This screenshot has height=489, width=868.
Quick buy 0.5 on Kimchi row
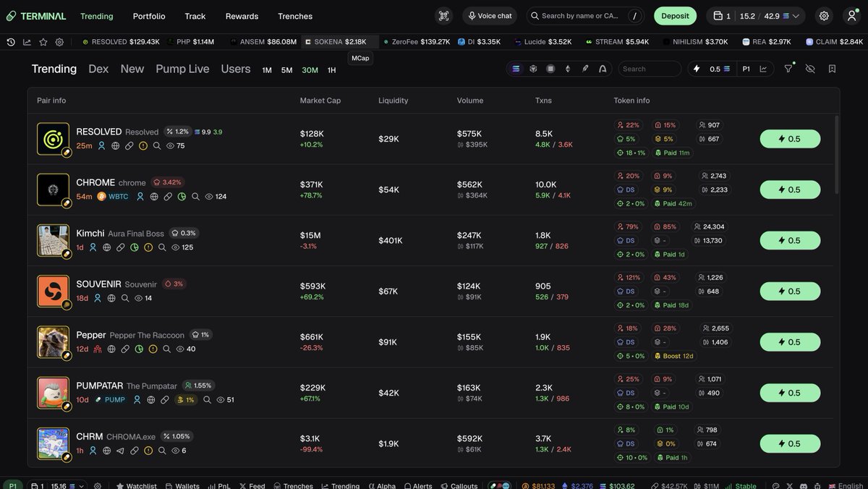click(790, 240)
